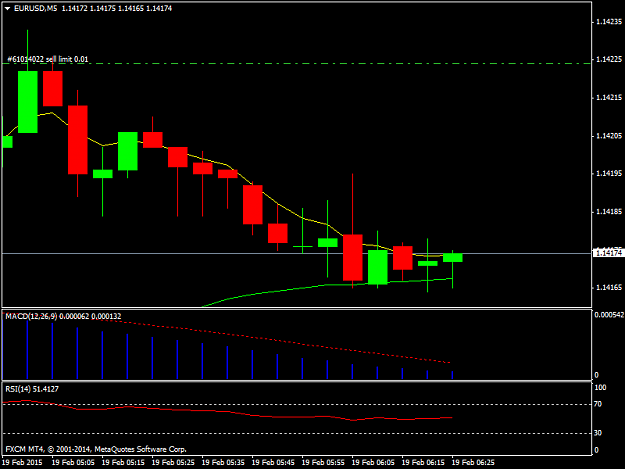Select the 19 Feb 05:05 time label
The image size is (625, 469).
coord(73,462)
